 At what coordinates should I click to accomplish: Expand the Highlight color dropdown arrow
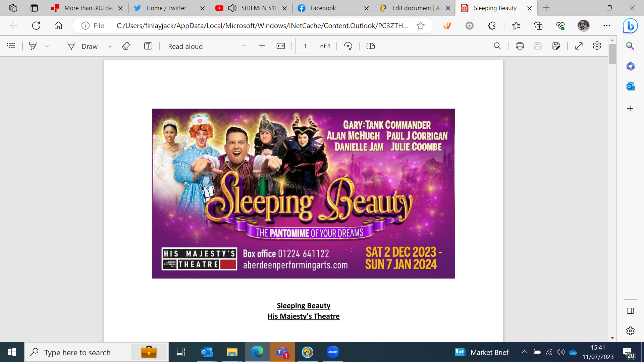(47, 47)
